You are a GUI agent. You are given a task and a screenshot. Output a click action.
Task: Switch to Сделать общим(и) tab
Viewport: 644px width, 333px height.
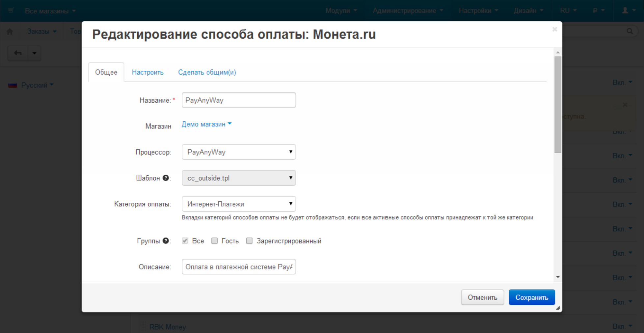(207, 72)
